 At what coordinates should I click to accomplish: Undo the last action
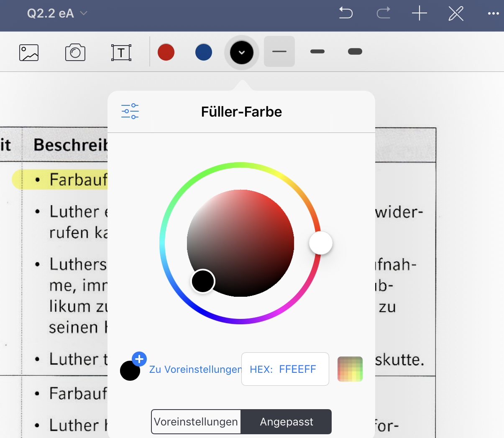click(345, 13)
